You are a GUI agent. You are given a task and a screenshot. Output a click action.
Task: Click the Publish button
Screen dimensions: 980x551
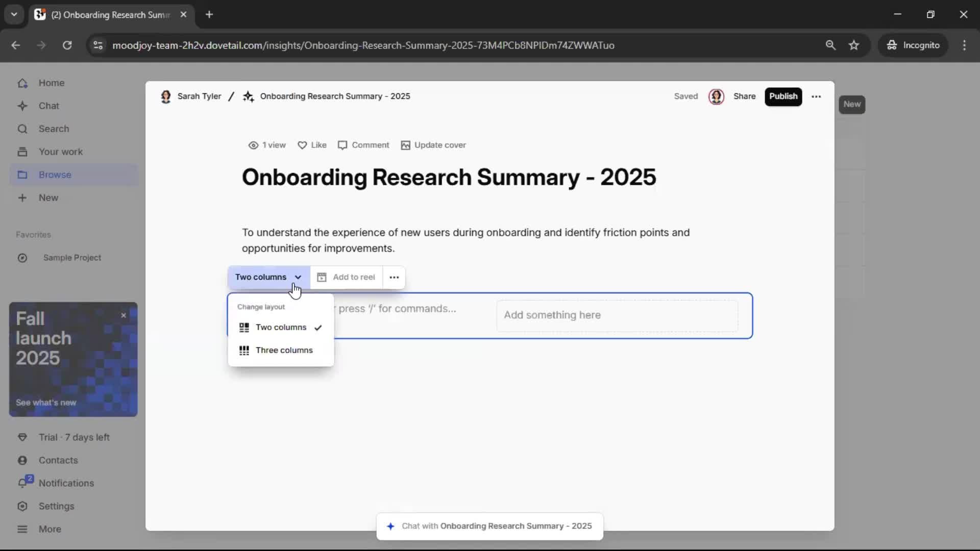783,96
